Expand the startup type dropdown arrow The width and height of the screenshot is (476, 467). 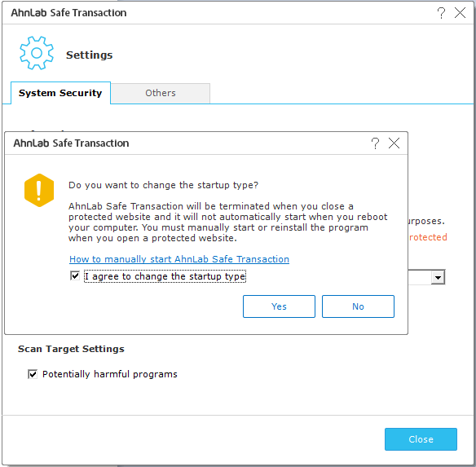(x=438, y=277)
